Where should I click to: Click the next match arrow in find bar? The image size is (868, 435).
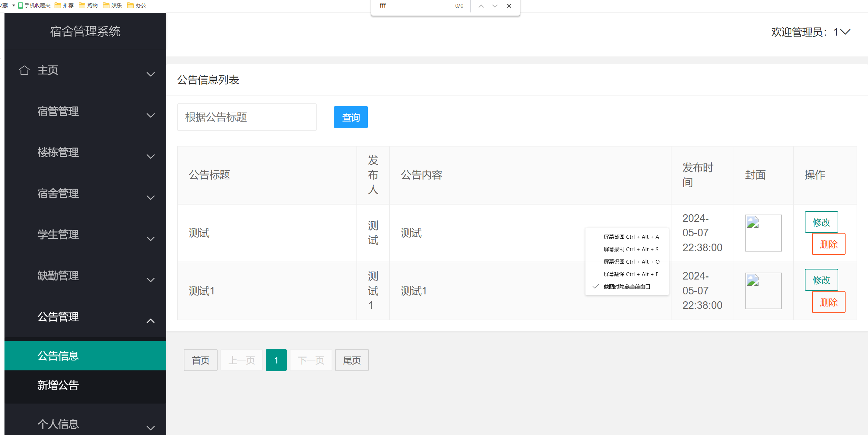coord(495,6)
